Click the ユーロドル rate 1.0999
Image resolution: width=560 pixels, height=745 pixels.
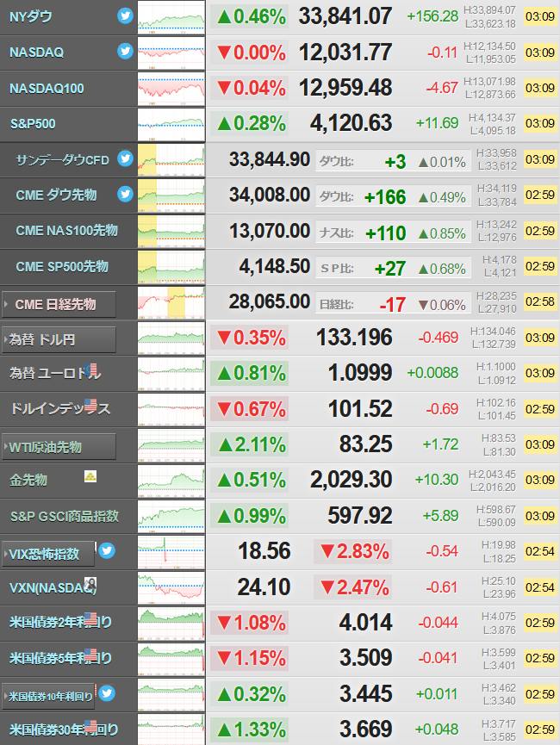tap(360, 373)
